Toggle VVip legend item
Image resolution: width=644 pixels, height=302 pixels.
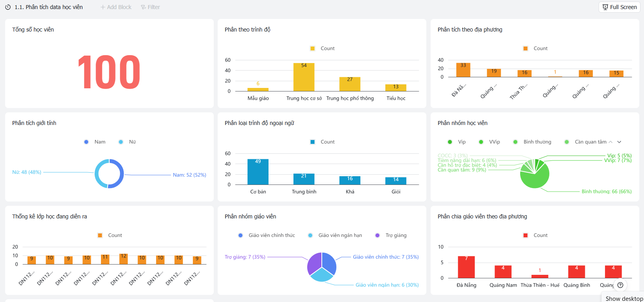pos(489,142)
